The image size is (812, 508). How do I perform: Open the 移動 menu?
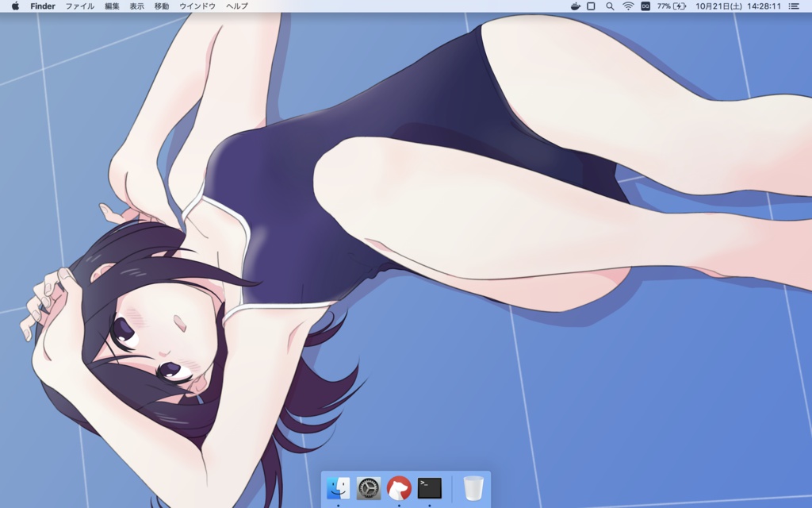point(162,6)
